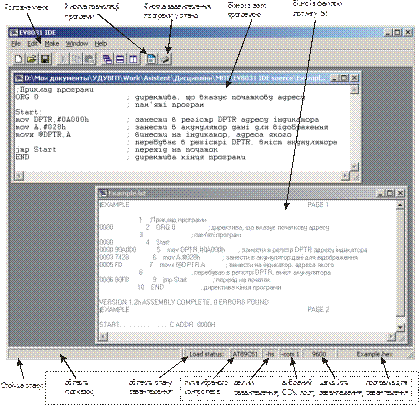Click the Tile windows vertically icon
This screenshot has height=406, width=420.
[x=133, y=59]
